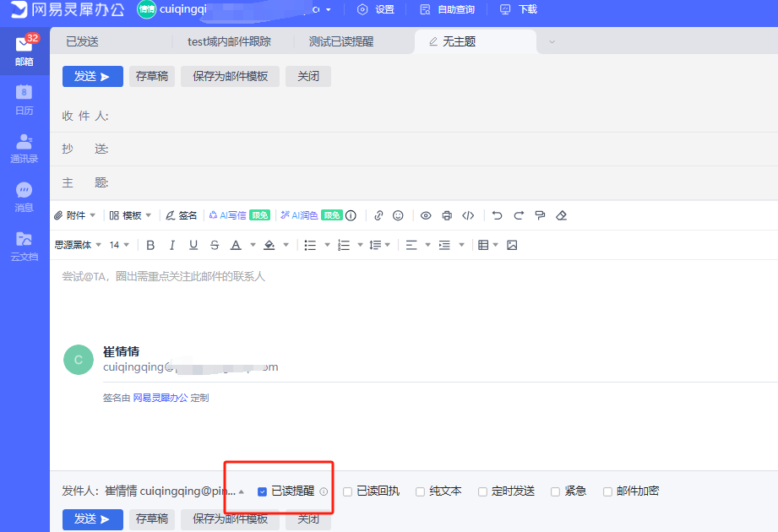Insert an image into the email
This screenshot has width=778, height=532.
coord(512,245)
